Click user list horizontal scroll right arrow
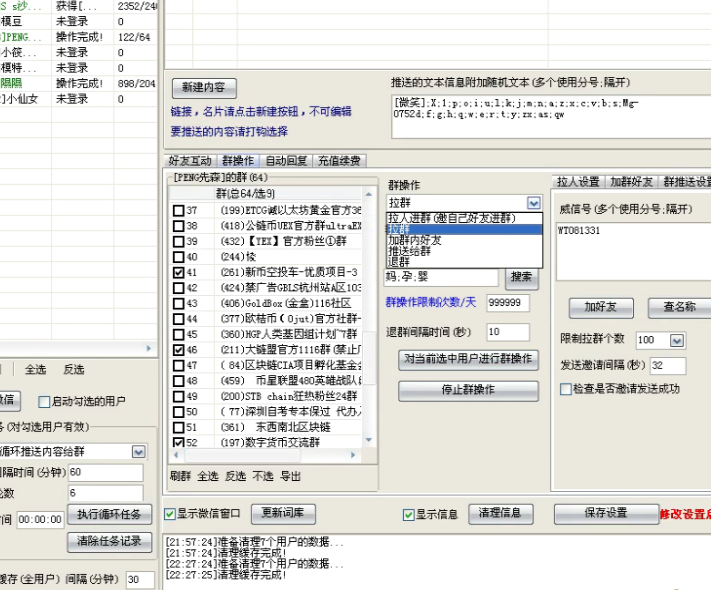Image resolution: width=711 pixels, height=590 pixels. (148, 348)
